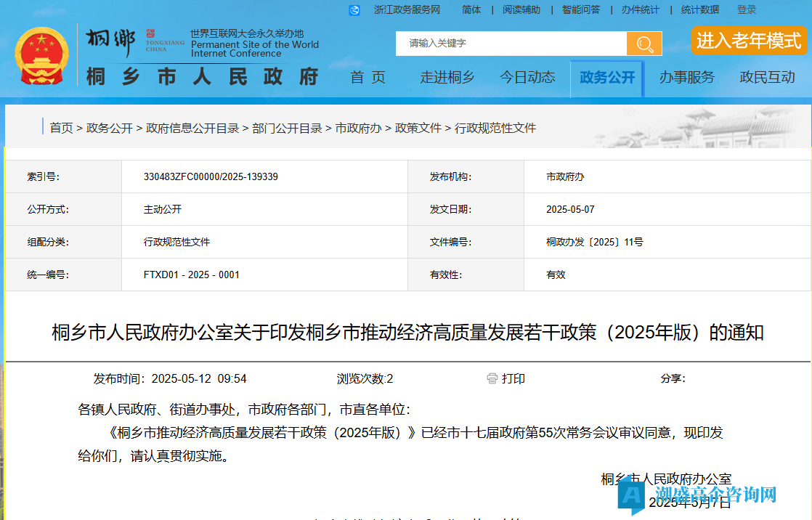Click the 浏览次数:2 view count
The width and height of the screenshot is (812, 520).
pyautogui.click(x=365, y=378)
